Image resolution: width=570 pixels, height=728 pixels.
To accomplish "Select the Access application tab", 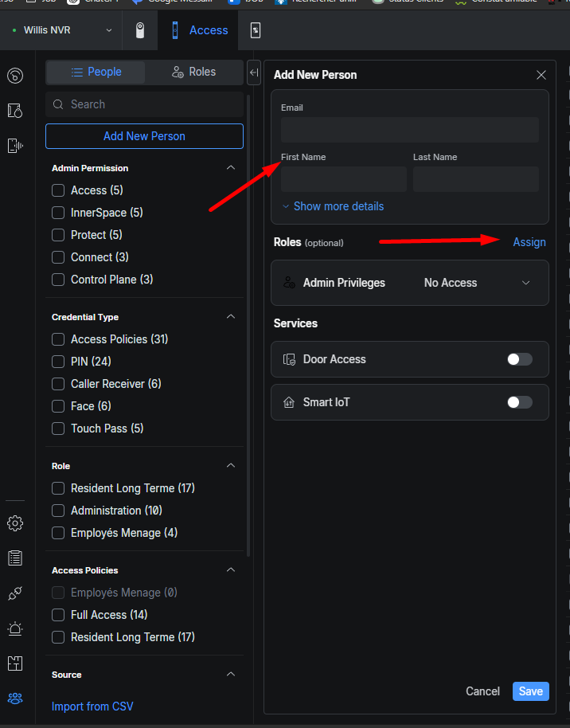I will 199,30.
